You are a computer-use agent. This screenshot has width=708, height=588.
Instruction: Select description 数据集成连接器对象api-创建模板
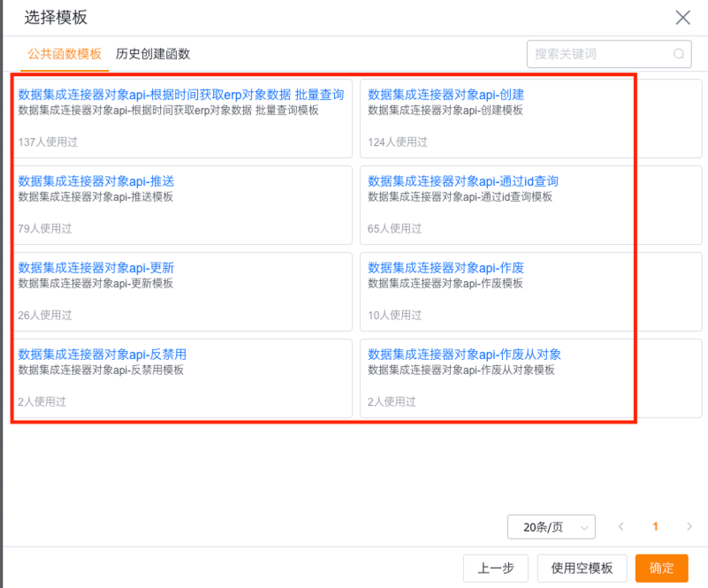(x=445, y=111)
